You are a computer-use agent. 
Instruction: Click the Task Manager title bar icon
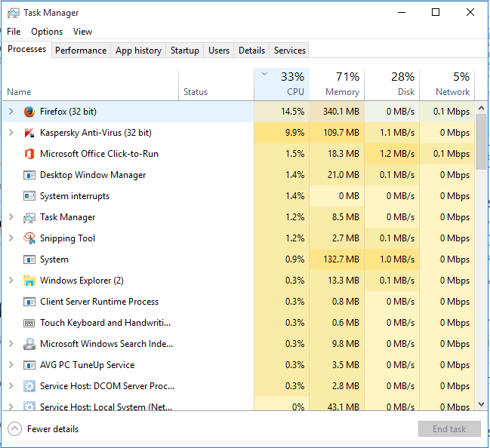pyautogui.click(x=14, y=13)
